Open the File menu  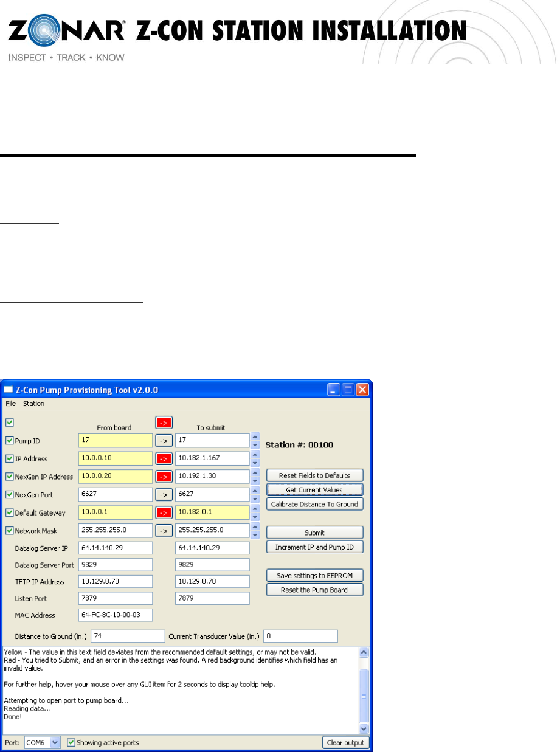pos(10,404)
